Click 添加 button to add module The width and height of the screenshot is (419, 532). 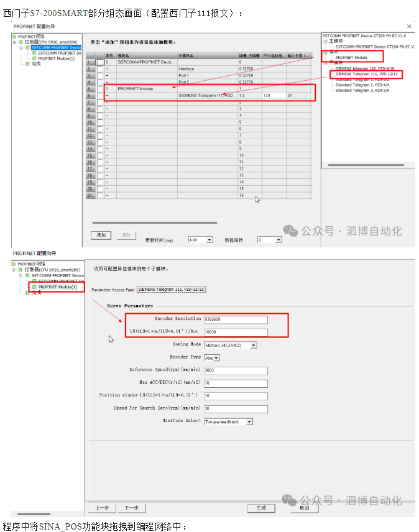point(101,235)
